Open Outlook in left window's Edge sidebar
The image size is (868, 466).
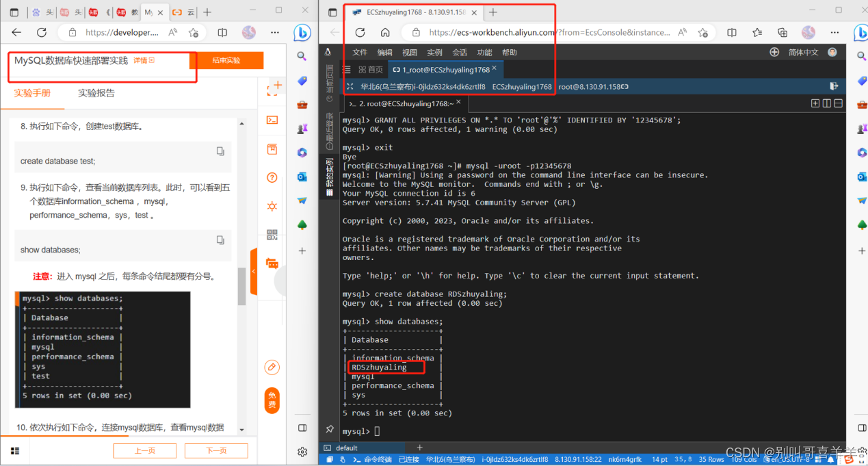302,177
